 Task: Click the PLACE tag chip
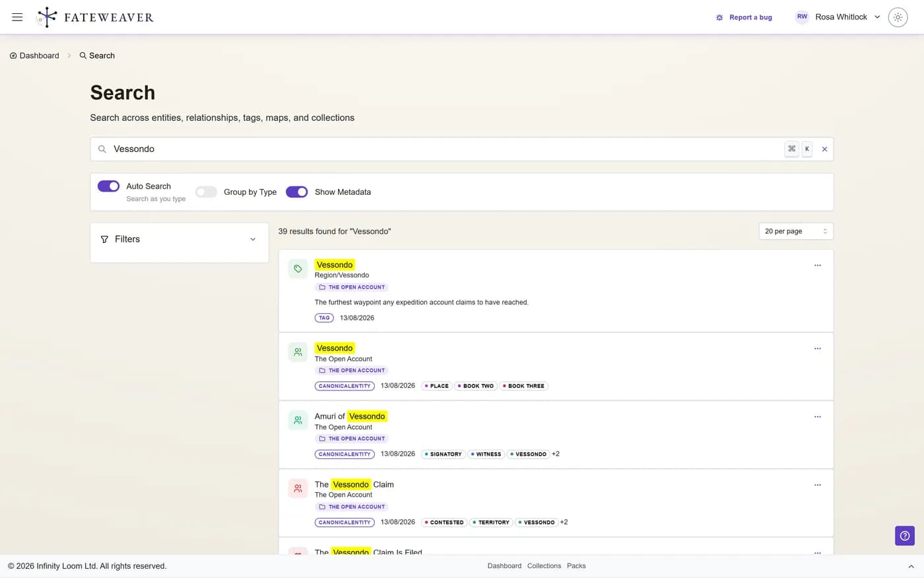436,386
